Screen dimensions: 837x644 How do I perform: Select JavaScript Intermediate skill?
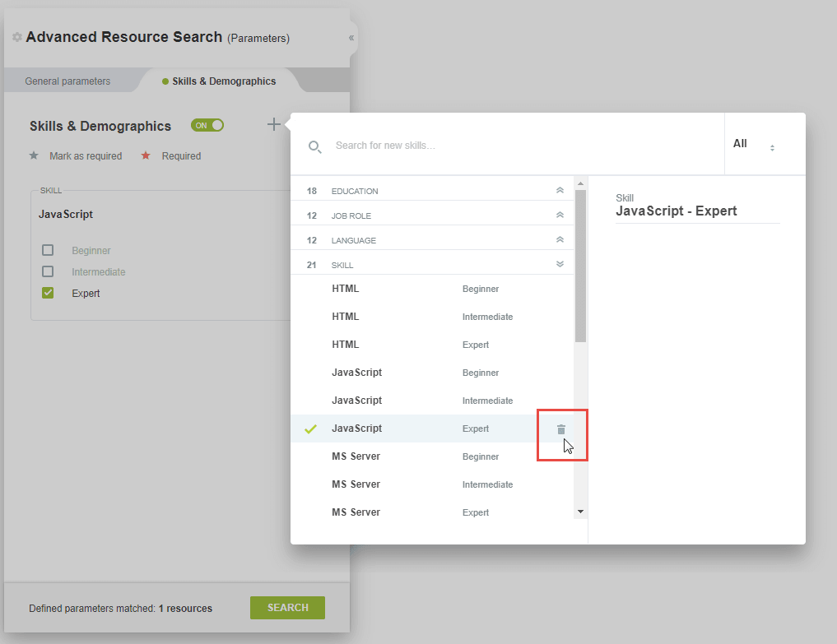[x=432, y=401]
